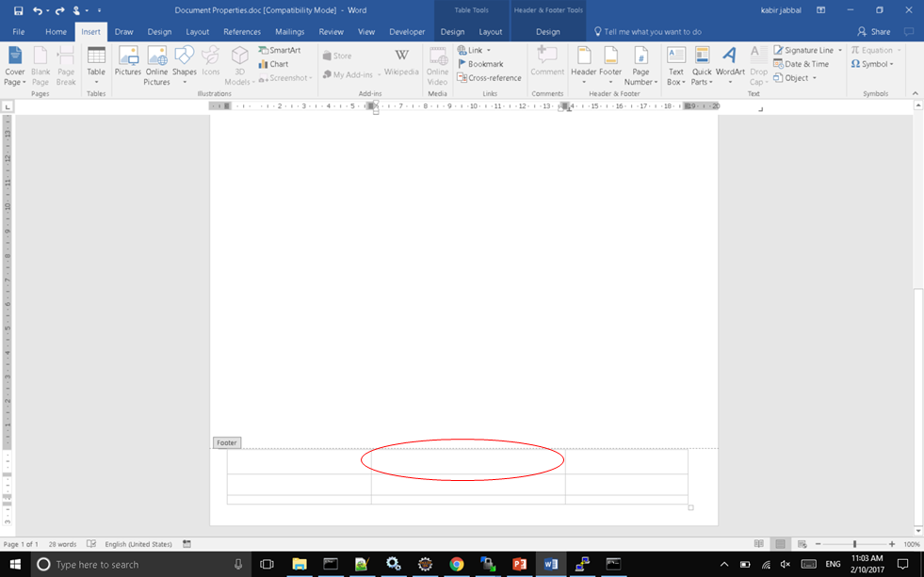924x577 pixels.
Task: Click the 28 words count in status bar
Action: tap(62, 544)
